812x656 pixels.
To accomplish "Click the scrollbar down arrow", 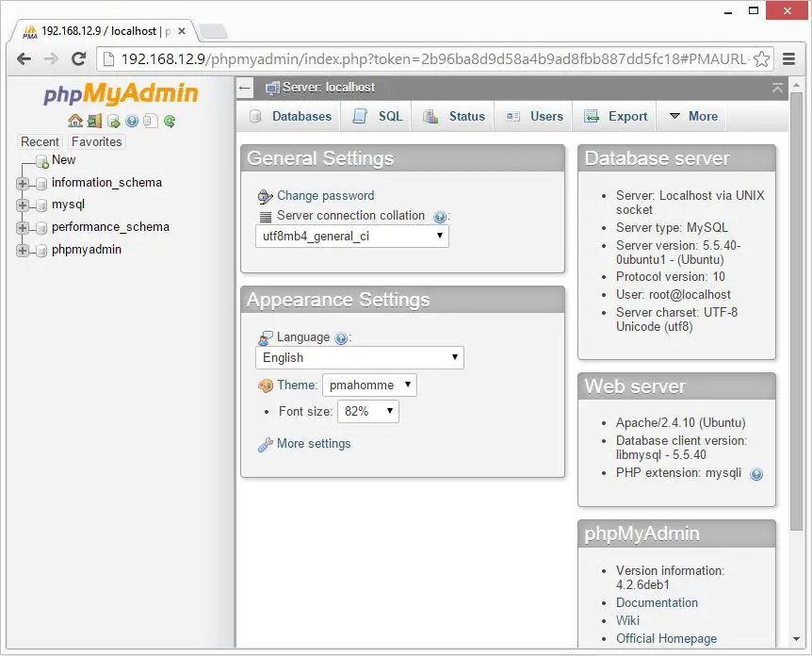I will [x=797, y=639].
